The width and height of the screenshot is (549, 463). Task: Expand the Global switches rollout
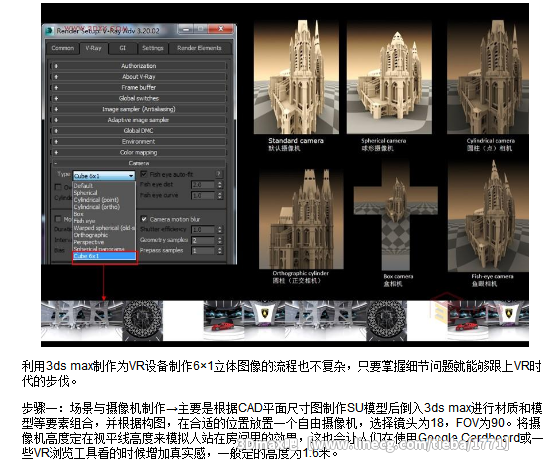tap(139, 98)
